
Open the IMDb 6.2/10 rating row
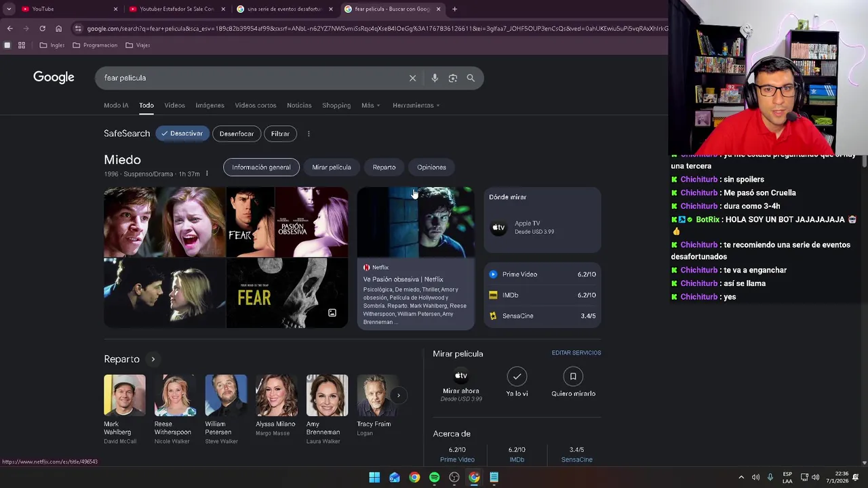(x=542, y=295)
